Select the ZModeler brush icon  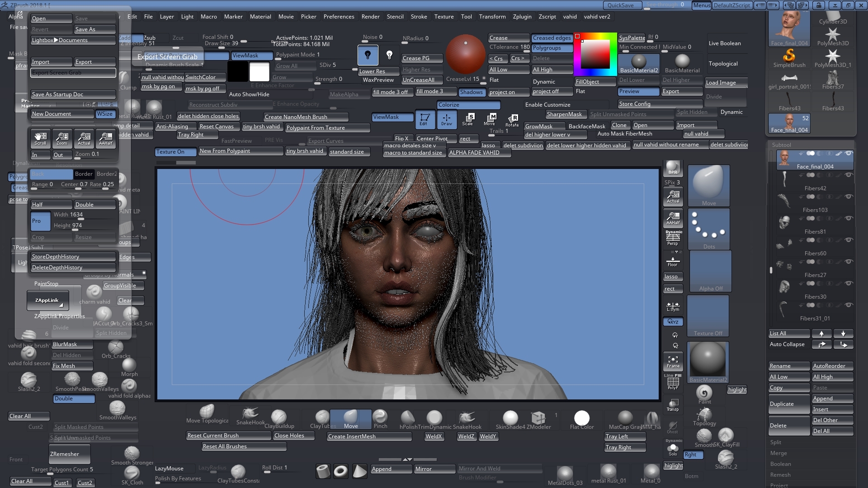(x=538, y=418)
